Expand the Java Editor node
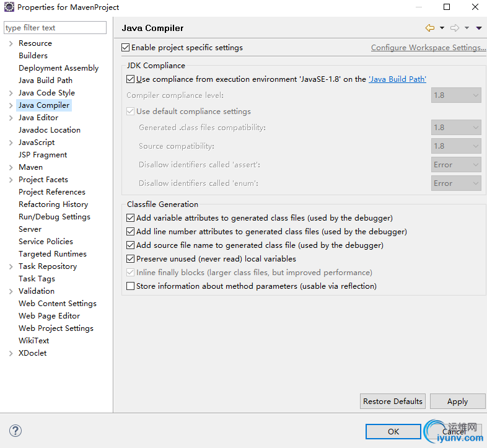 tap(11, 118)
